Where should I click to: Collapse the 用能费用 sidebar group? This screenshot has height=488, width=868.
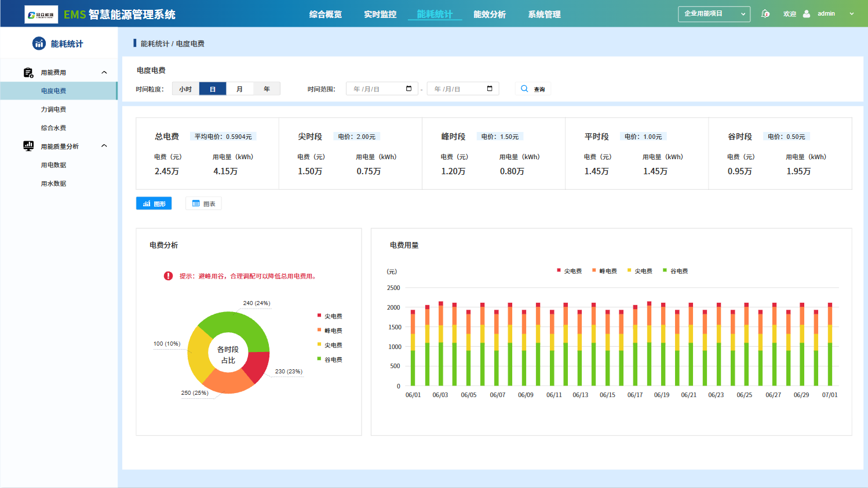(x=104, y=72)
